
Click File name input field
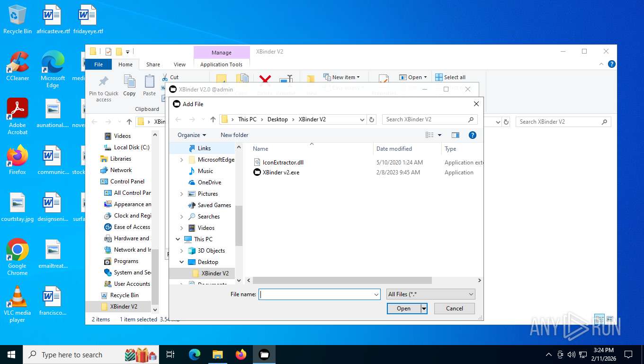coord(316,294)
